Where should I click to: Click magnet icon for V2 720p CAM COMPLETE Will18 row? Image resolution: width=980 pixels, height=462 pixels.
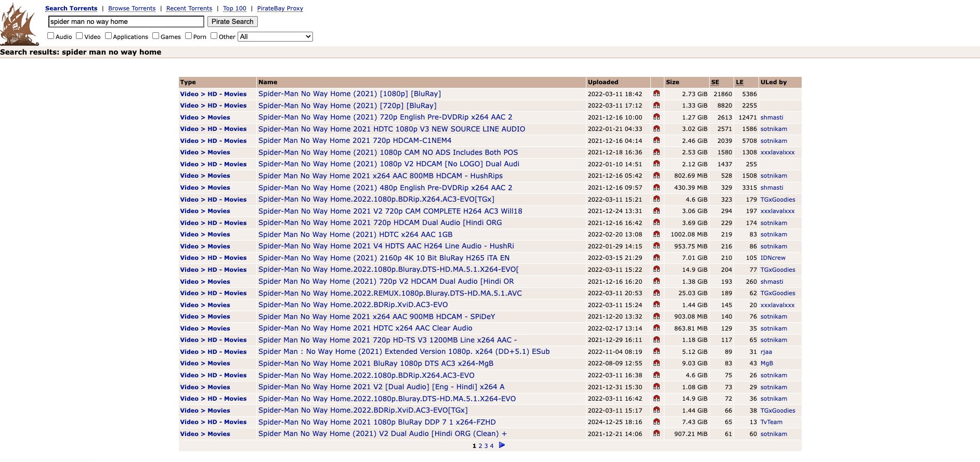(x=657, y=211)
